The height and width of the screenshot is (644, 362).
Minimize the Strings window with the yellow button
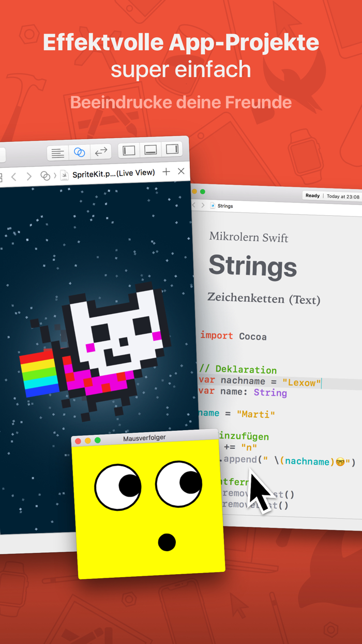pos(195,192)
